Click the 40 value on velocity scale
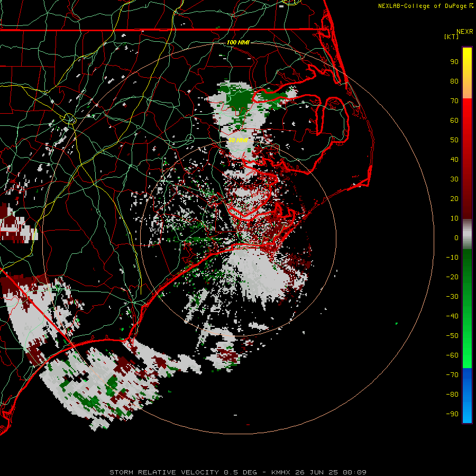The height and width of the screenshot is (476, 476). 454,159
